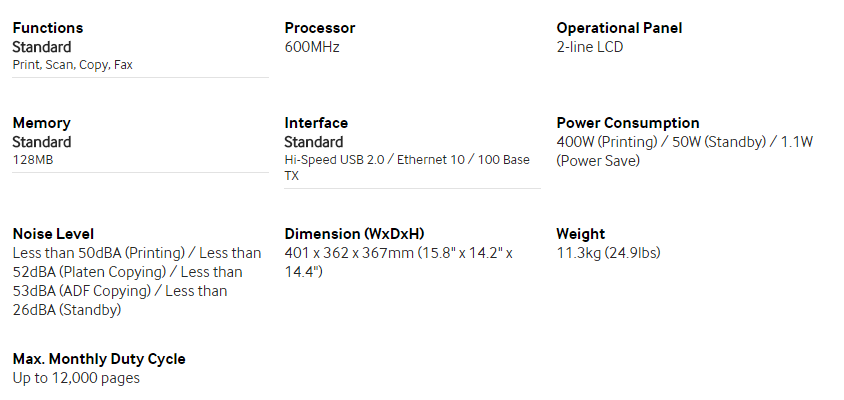Select the Print, Scan, Copy, Fax text
The height and width of the screenshot is (400, 844).
pyautogui.click(x=73, y=65)
